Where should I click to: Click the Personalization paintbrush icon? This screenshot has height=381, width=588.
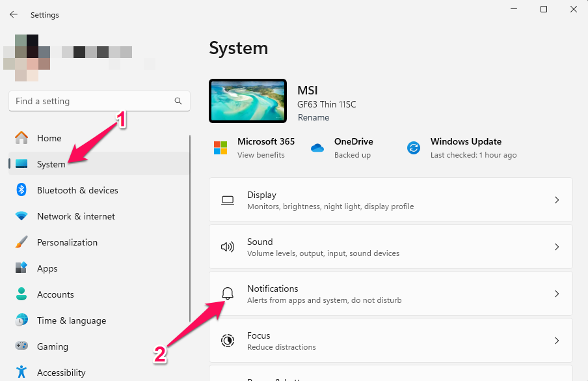coord(21,242)
